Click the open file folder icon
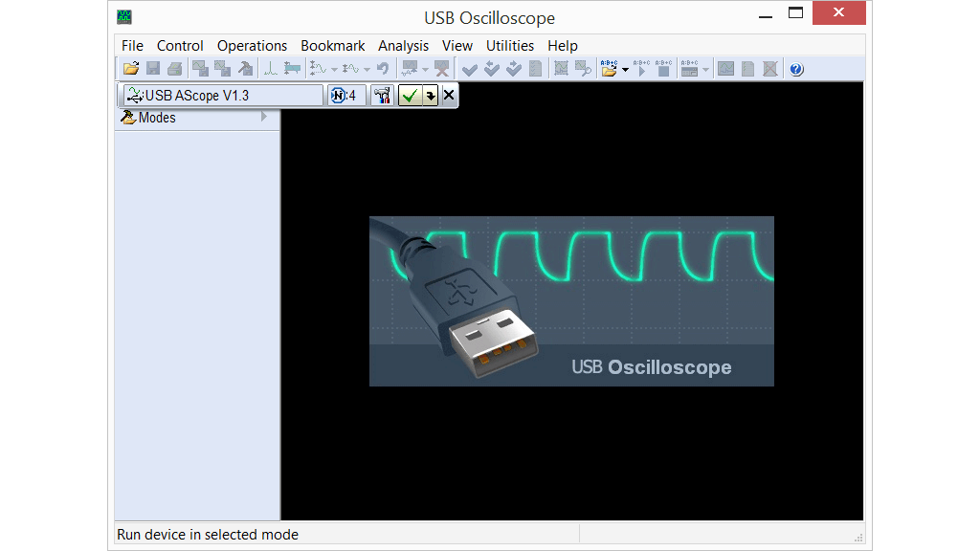Image resolution: width=980 pixels, height=551 pixels. [x=131, y=69]
